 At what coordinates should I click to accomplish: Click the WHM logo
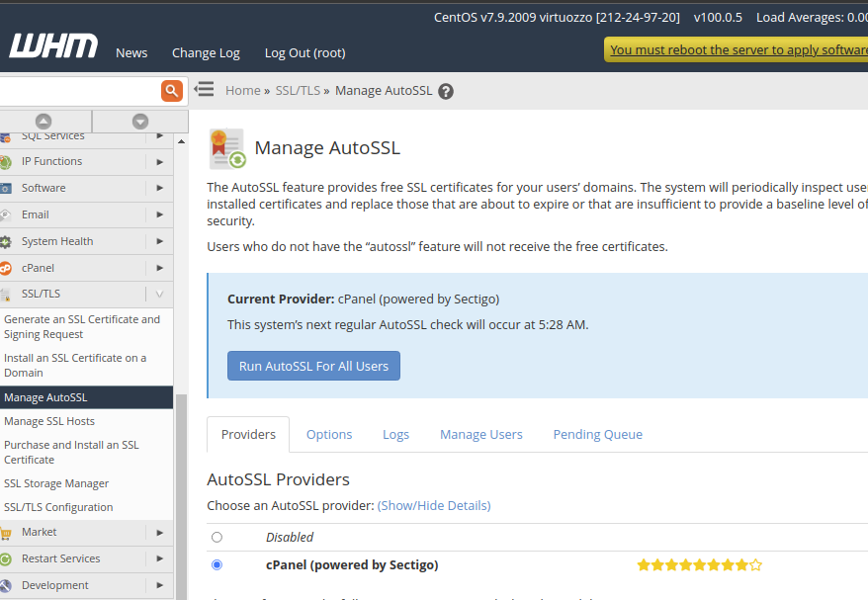pyautogui.click(x=53, y=45)
